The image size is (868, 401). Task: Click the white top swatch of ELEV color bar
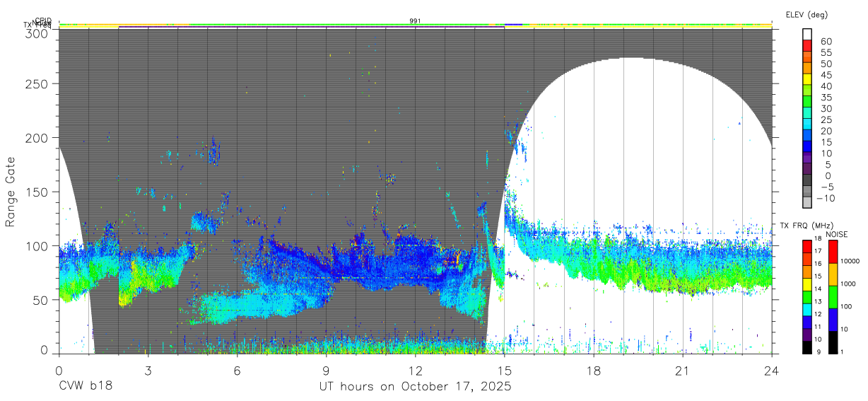(x=807, y=35)
